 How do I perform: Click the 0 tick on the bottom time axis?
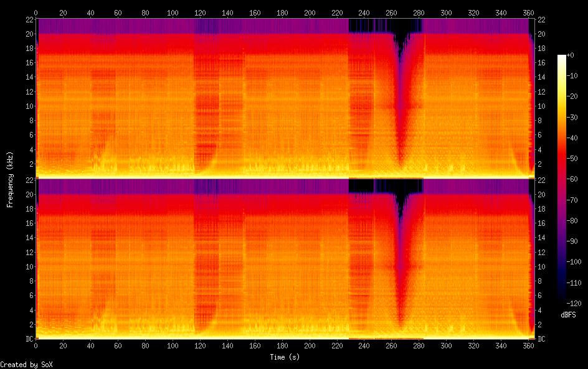(x=36, y=345)
